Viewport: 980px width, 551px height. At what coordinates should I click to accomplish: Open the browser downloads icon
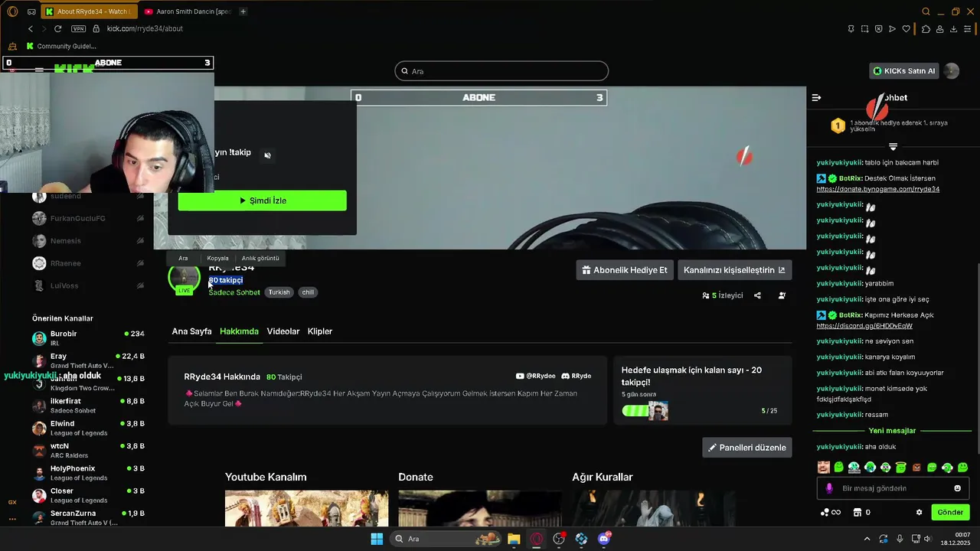point(953,28)
